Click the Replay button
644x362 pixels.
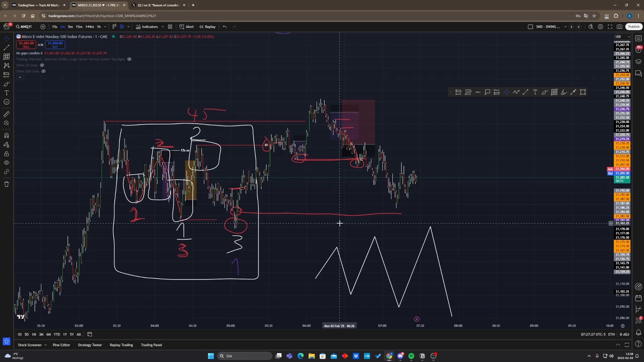(207, 27)
